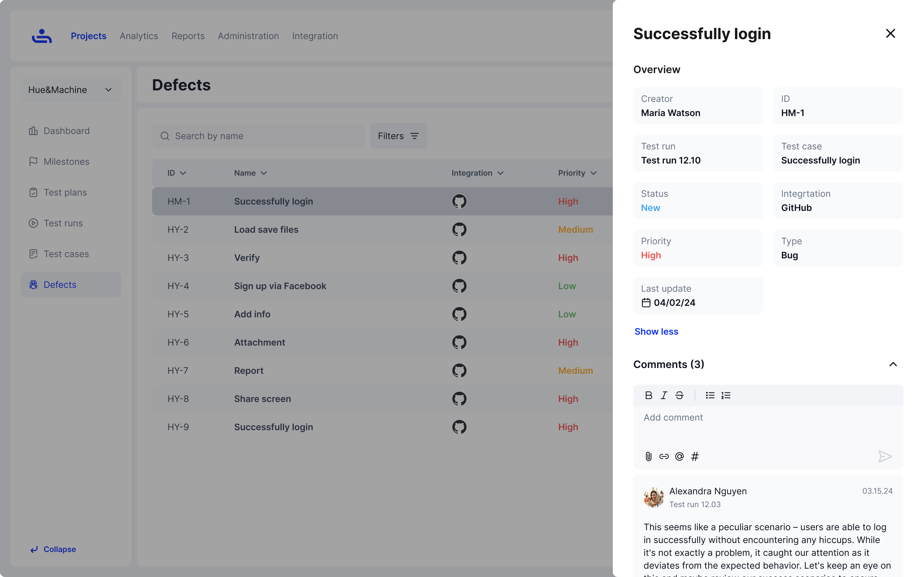Open the Filters button
Image resolution: width=924 pixels, height=577 pixels.
click(x=398, y=136)
